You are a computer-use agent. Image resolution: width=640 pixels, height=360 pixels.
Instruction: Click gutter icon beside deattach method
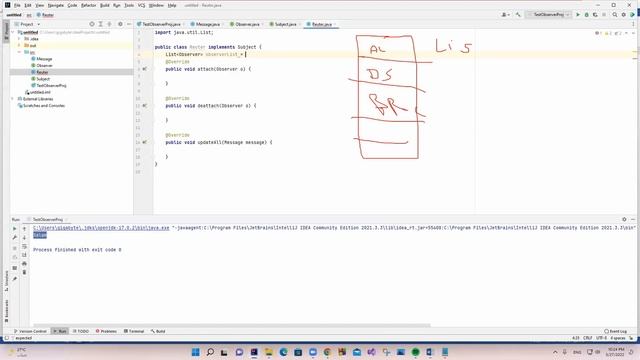(x=144, y=106)
